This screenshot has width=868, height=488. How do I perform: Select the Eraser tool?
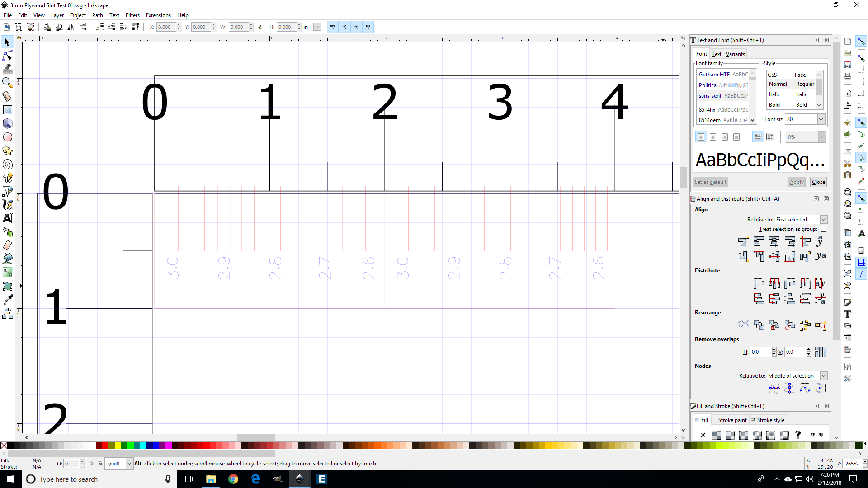point(7,245)
